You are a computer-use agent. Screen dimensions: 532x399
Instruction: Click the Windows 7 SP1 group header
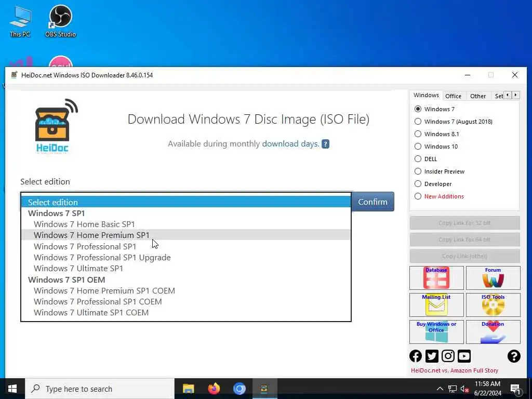tap(186, 213)
